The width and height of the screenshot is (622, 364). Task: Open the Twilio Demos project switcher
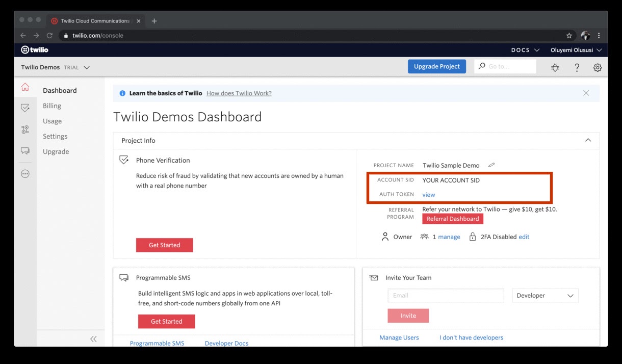[x=55, y=67]
